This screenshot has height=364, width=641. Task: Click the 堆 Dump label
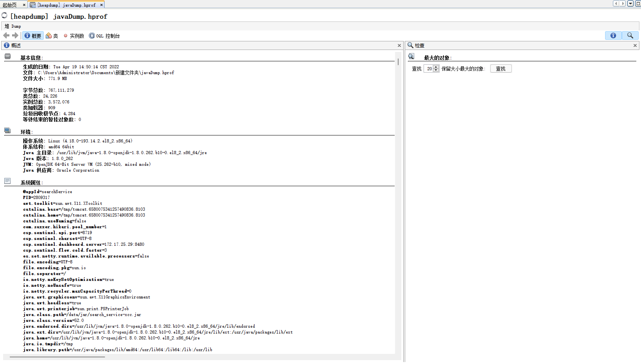13,26
